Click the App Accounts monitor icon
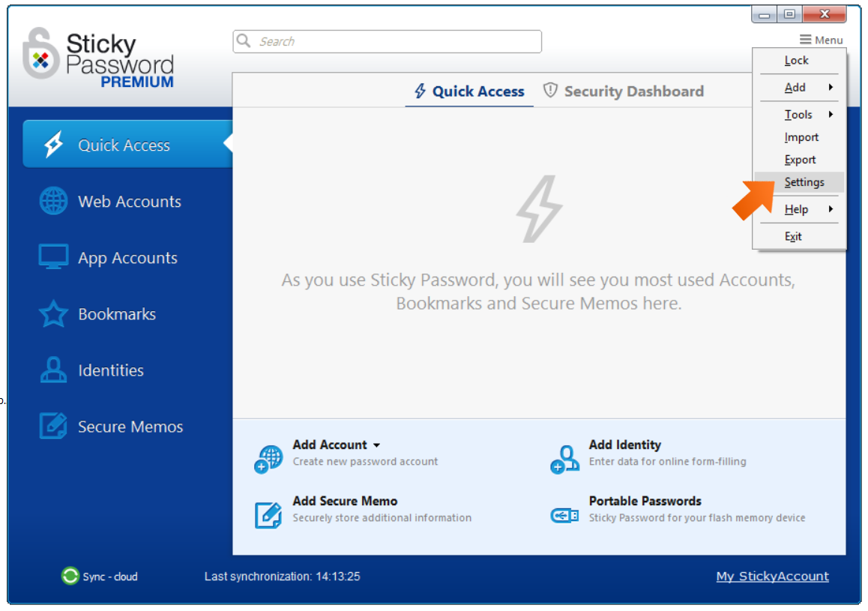The height and width of the screenshot is (611, 868). click(54, 257)
